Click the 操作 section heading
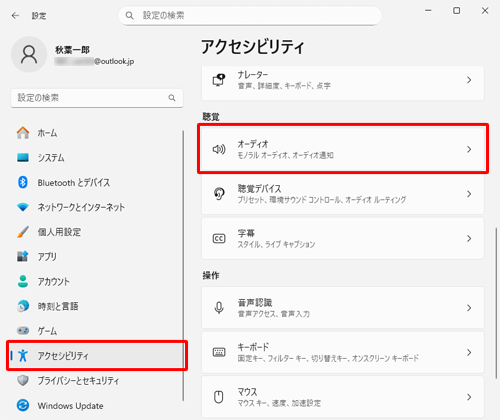 (211, 275)
